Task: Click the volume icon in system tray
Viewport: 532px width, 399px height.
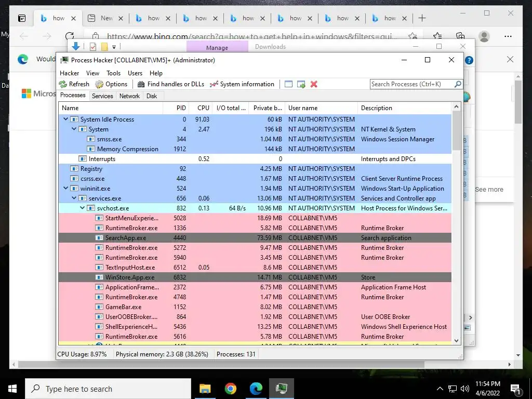Action: [465, 389]
